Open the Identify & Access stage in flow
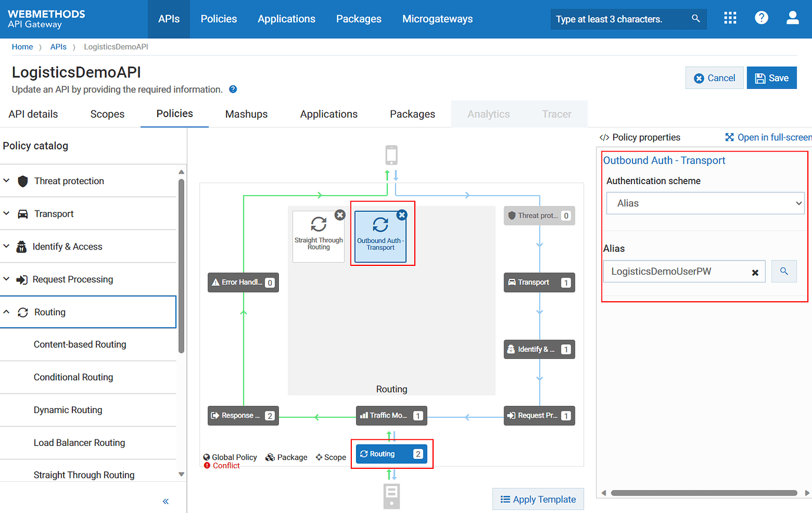 pyautogui.click(x=539, y=349)
